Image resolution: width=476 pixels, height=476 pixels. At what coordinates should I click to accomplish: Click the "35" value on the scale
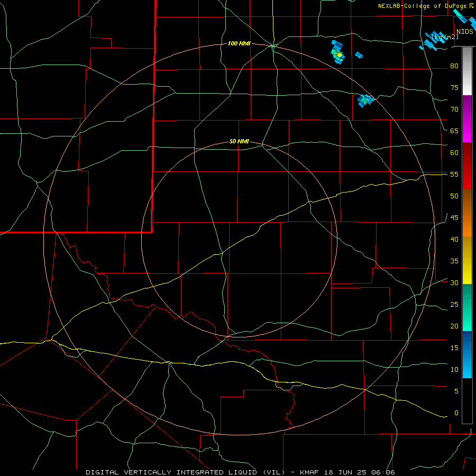(454, 261)
